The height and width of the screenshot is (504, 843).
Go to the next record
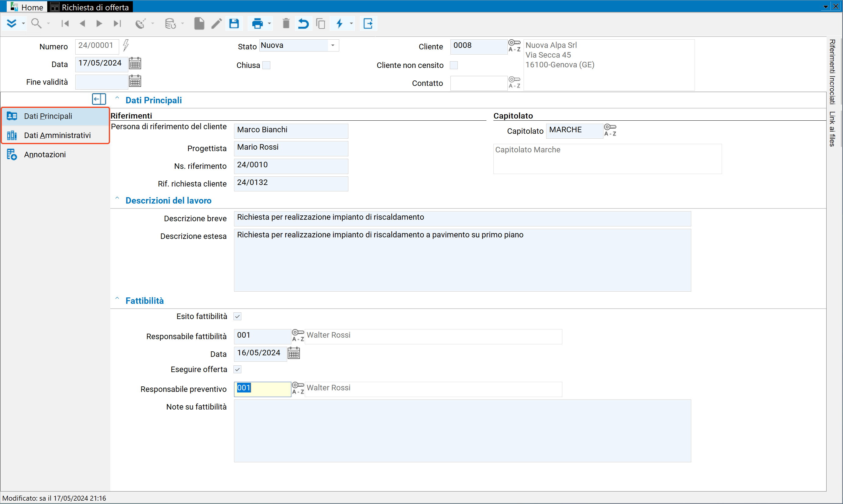(x=99, y=23)
